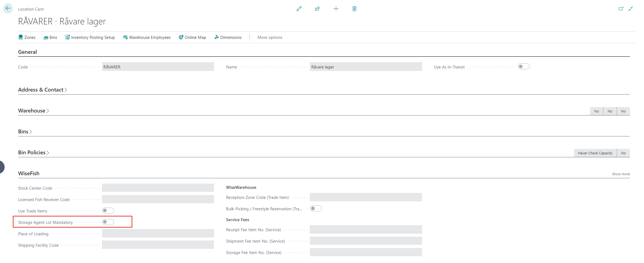
Task: Click the collapse page arrows icon
Action: point(631,9)
